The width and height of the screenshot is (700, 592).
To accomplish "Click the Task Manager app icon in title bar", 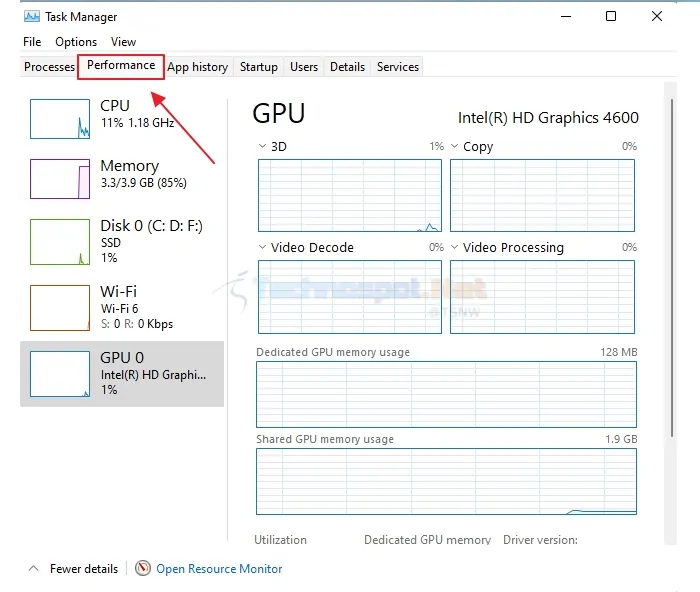I will tap(32, 17).
